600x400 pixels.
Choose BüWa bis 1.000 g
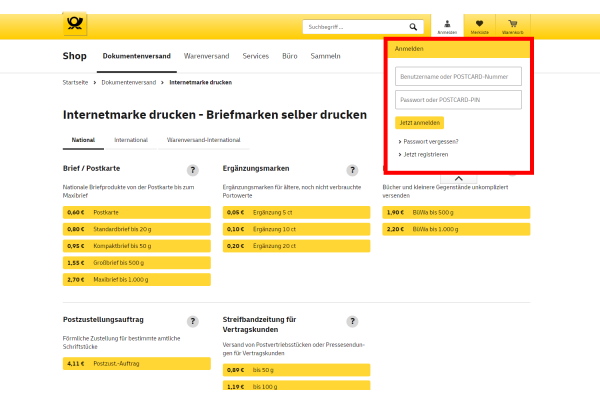coord(456,229)
